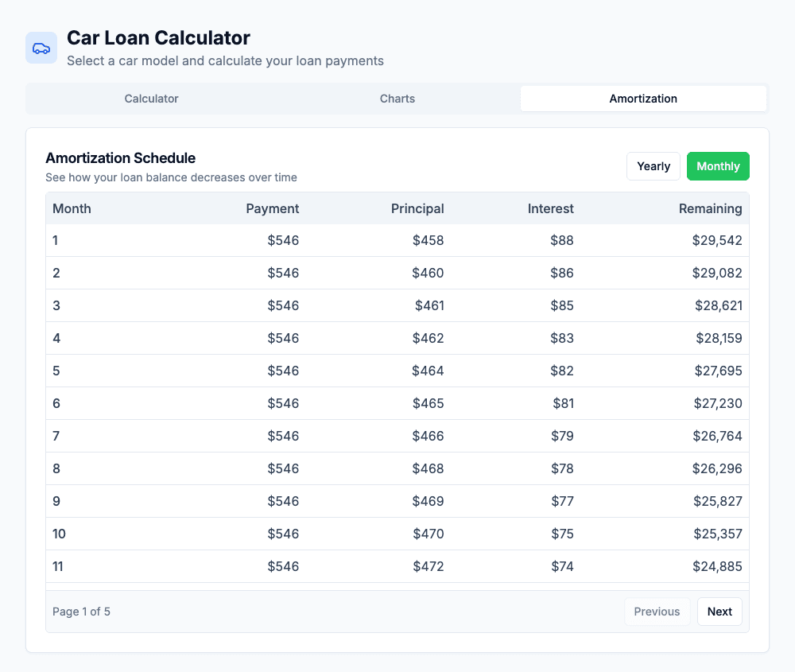Click principal value $470

pyautogui.click(x=429, y=534)
